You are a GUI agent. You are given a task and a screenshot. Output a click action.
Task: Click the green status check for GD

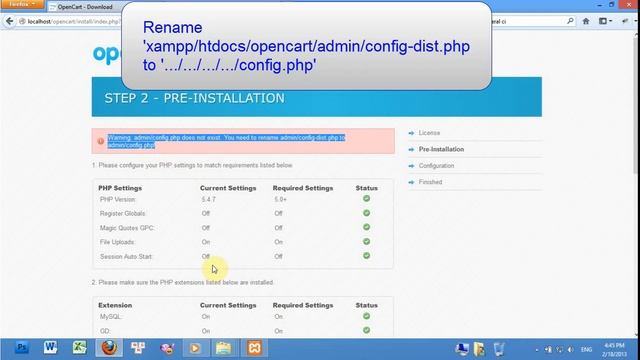[x=367, y=330]
